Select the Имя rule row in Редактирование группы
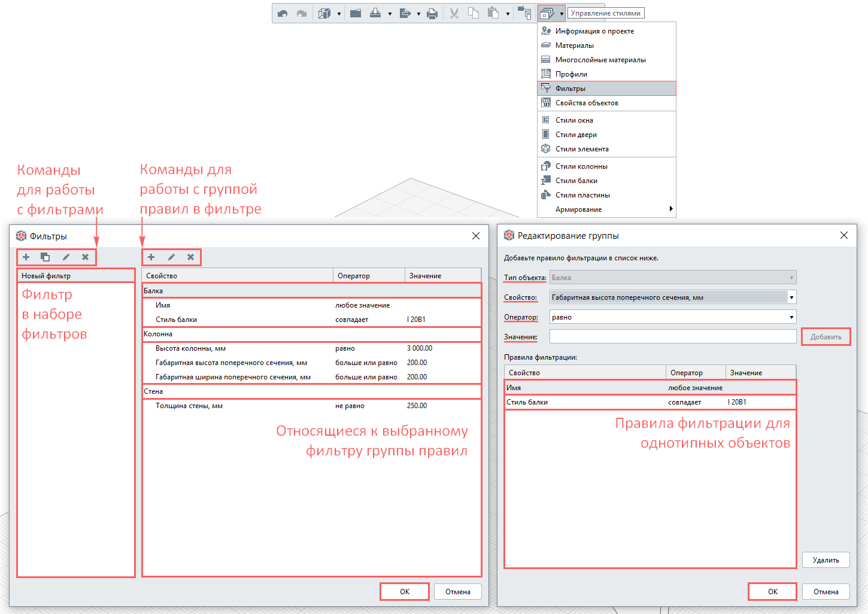 (x=651, y=388)
